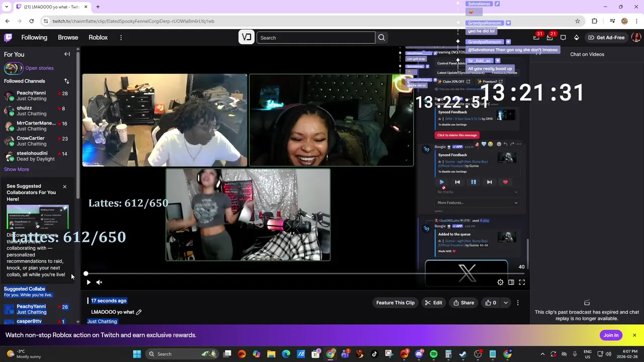
Task: Open more navigation options beside Roblox
Action: pyautogui.click(x=121, y=38)
